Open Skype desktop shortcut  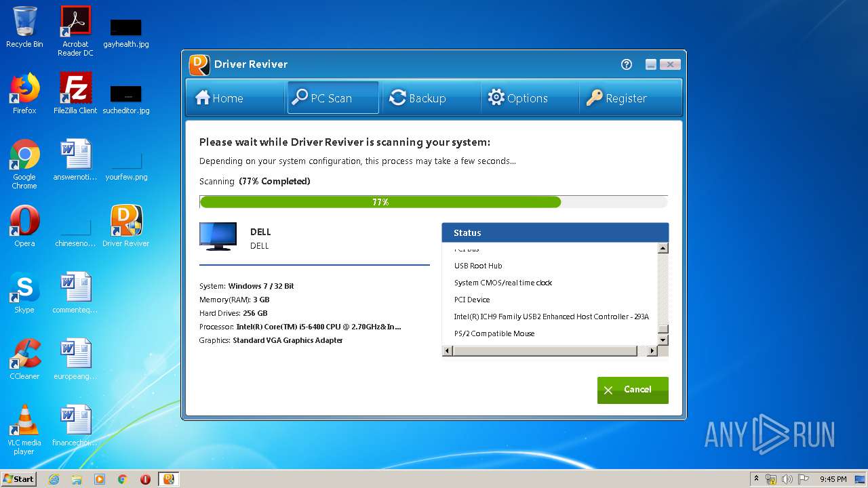(24, 293)
